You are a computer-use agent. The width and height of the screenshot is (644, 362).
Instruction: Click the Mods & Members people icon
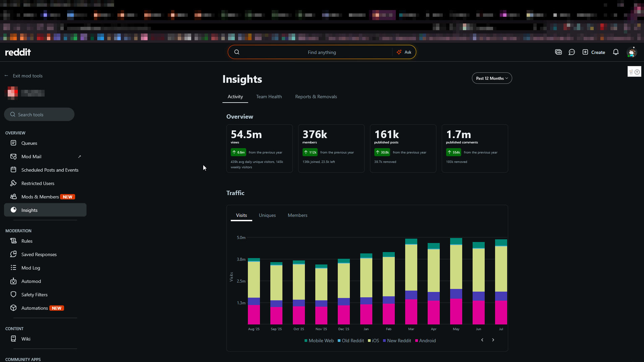(x=13, y=197)
